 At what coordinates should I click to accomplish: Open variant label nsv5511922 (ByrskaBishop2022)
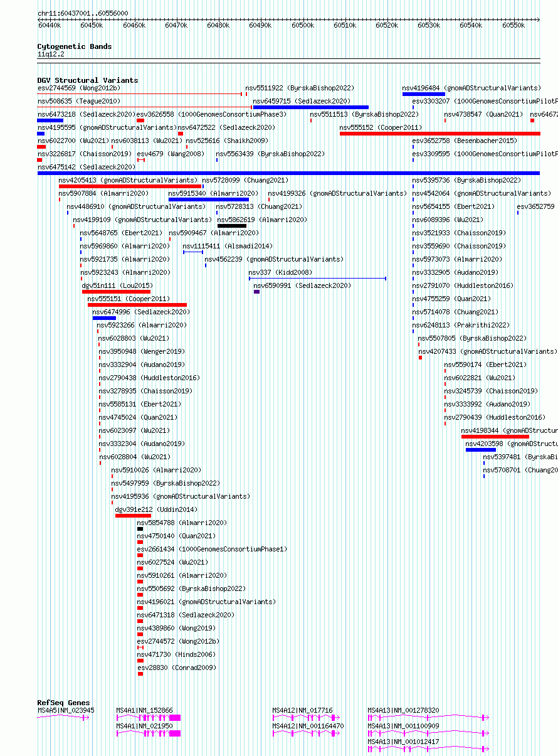coord(300,88)
